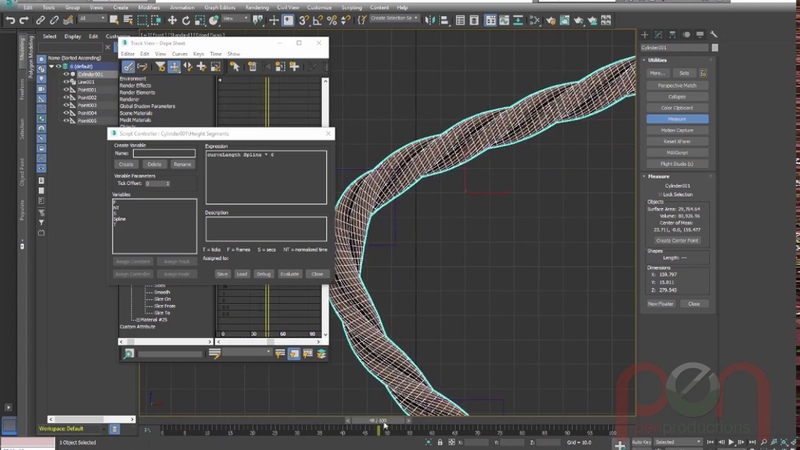Toggle visibility eye of Point004
Viewport: 800px width, 450px height.
pos(66,113)
